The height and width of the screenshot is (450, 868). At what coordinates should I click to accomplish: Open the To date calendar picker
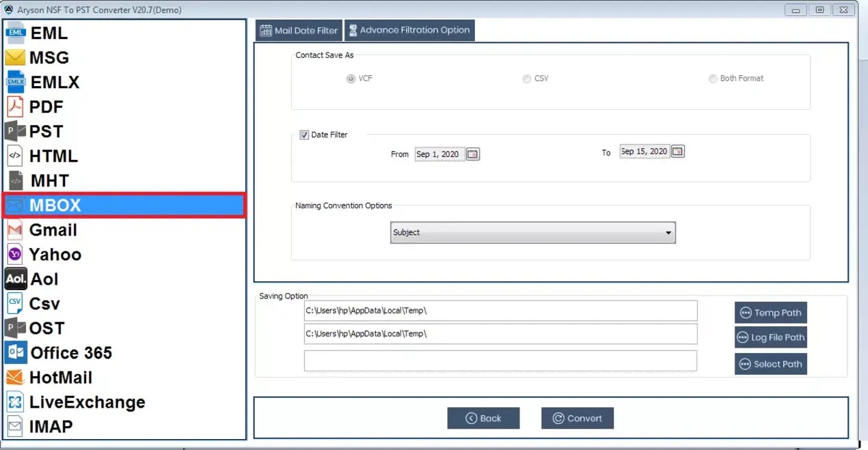[677, 152]
